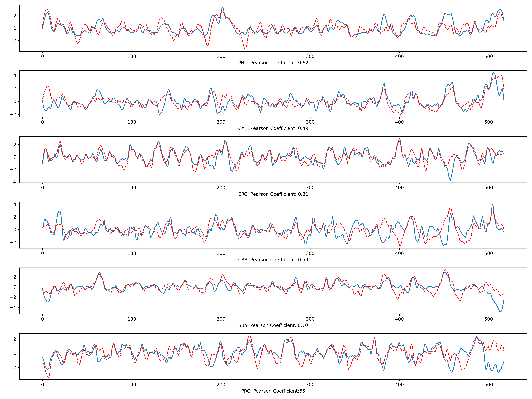Select x-axis tick 300 of the ERC plot
This screenshot has width=532, height=399.
(310, 188)
